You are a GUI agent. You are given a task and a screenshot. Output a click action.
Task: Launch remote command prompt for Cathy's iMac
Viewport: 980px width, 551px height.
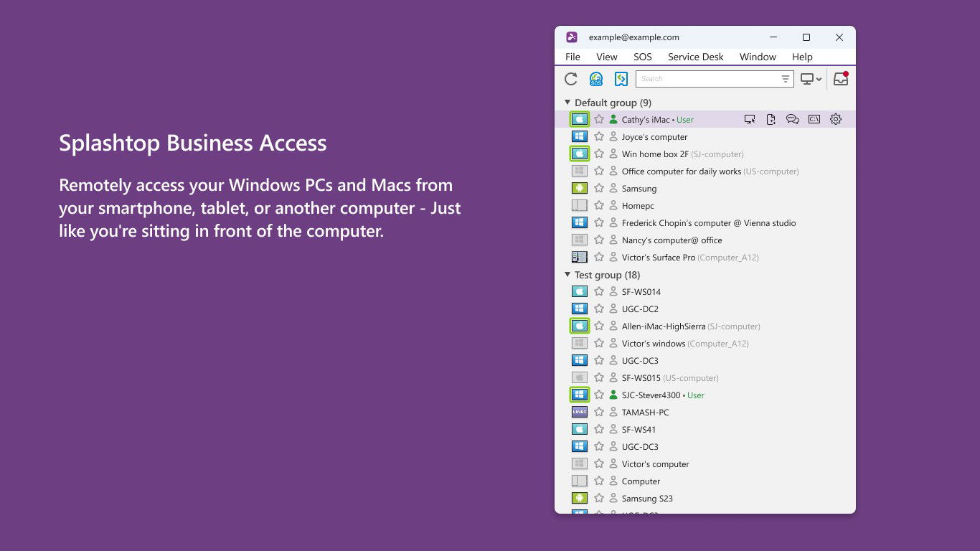point(814,118)
